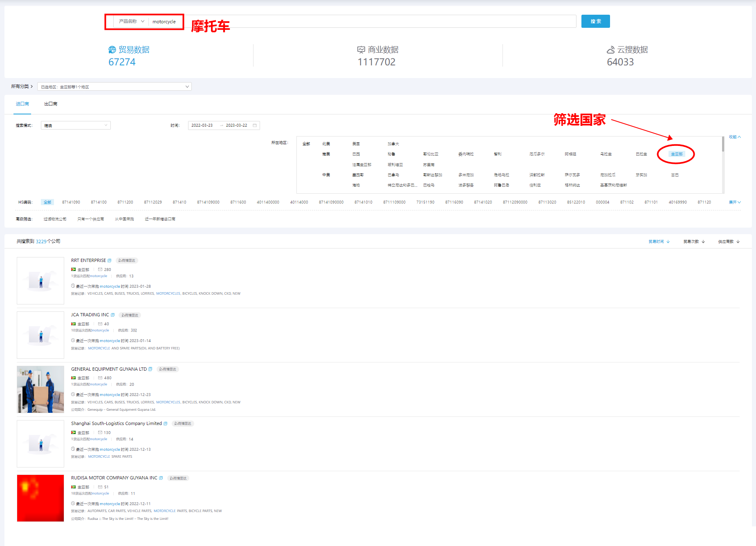Expand the HS编码 list with 展开

click(734, 202)
